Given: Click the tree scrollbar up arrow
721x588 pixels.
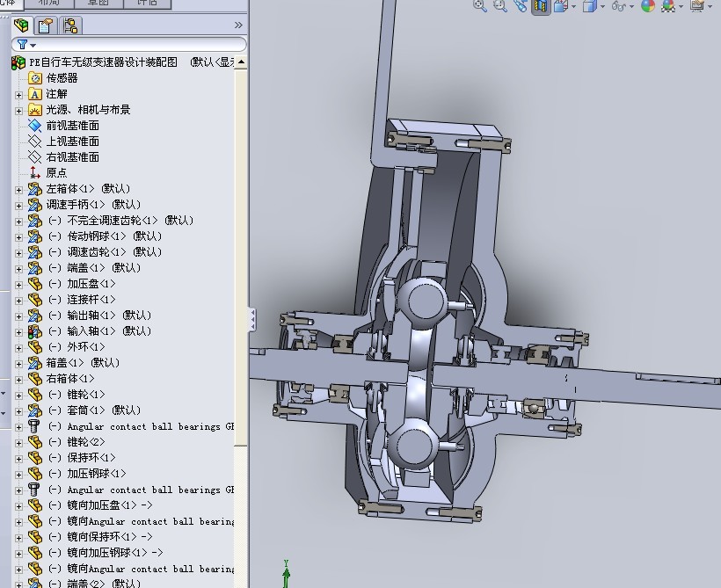Looking at the screenshot, I should [242, 62].
